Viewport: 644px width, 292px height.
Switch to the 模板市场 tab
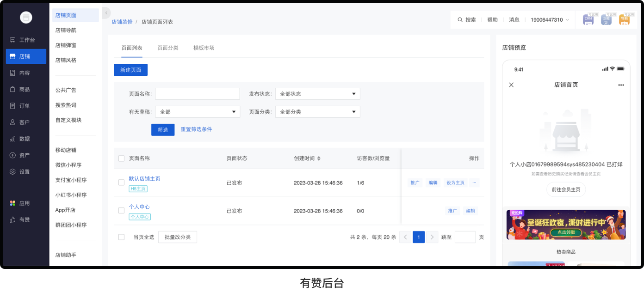click(204, 48)
